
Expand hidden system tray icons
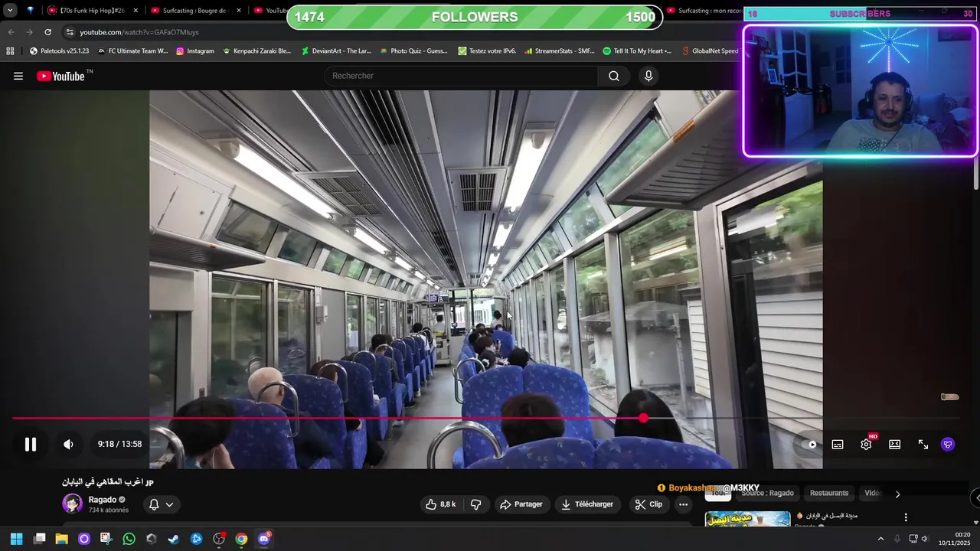tap(880, 539)
